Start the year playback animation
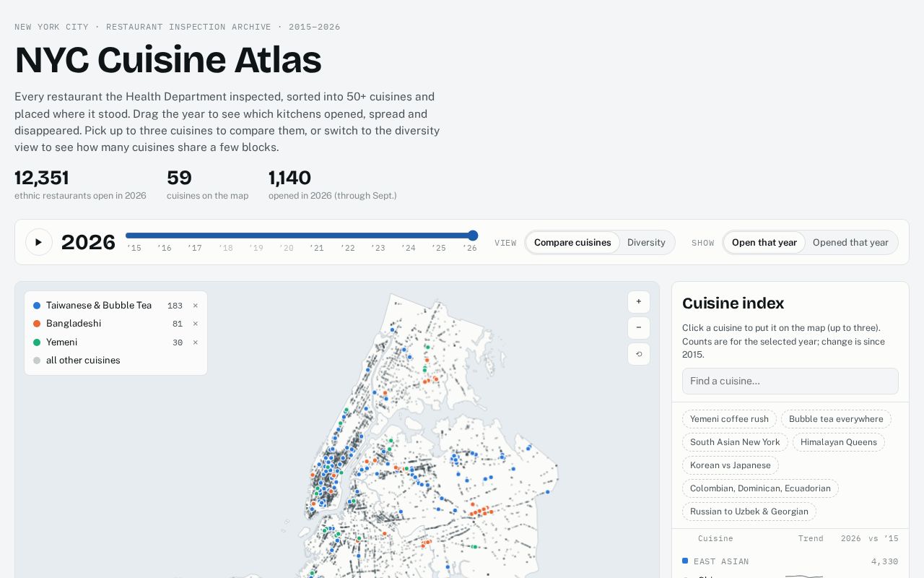The width and height of the screenshot is (924, 578). pos(39,242)
